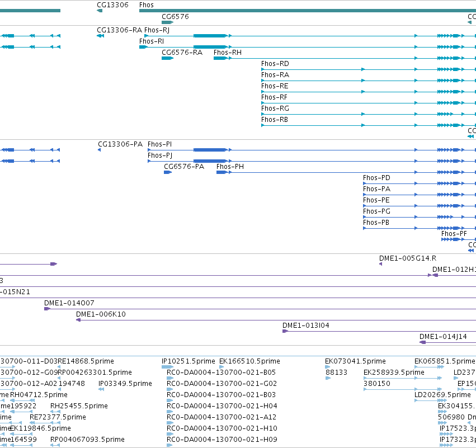
Task: Select the Fhos-PB protein label
Action: tap(376, 223)
